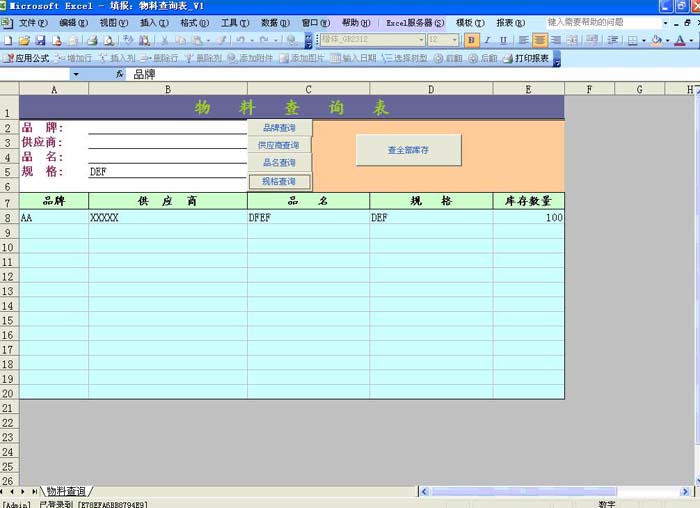Toggle Italic formatting
Screen dimensions: 700x508
pos(487,40)
